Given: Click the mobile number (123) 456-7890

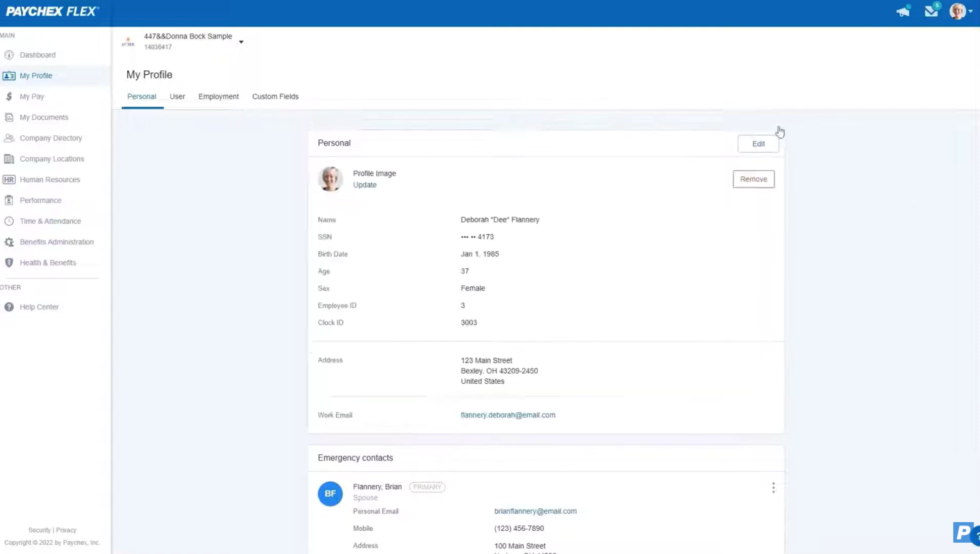Looking at the screenshot, I should click(519, 528).
